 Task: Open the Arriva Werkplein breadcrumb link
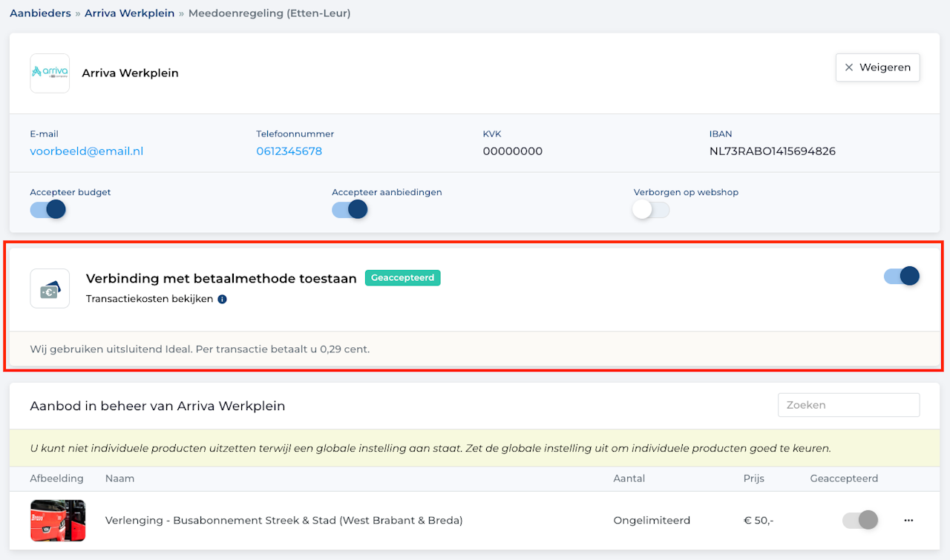click(x=130, y=13)
